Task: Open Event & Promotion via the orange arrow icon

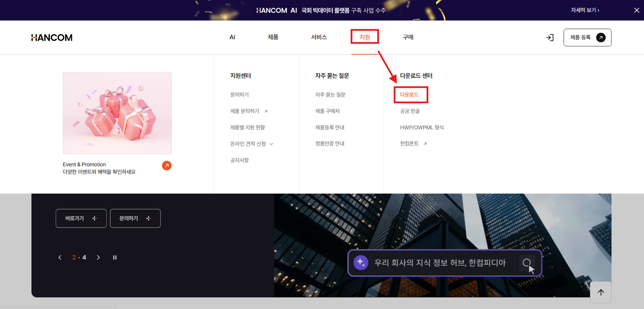Action: click(167, 165)
